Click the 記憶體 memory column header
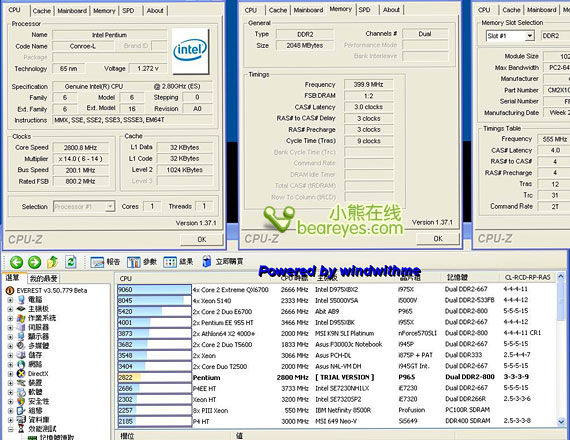This screenshot has height=440, width=570. [x=457, y=277]
